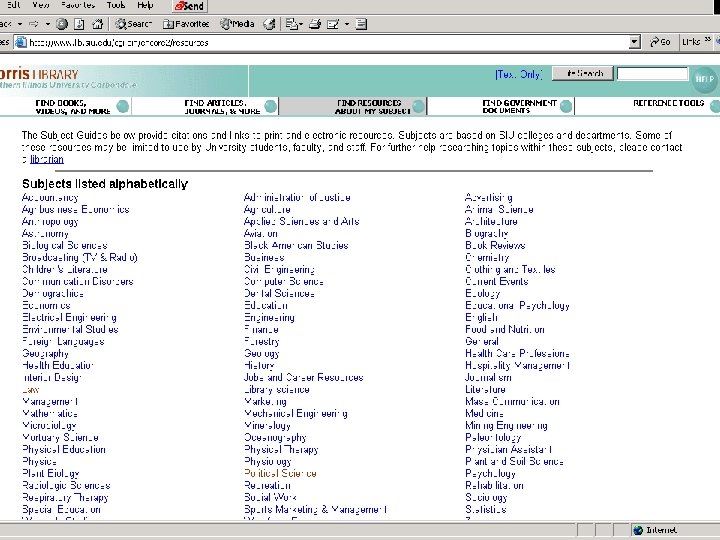Open the Health Care Professions link
The width and height of the screenshot is (720, 540).
pyautogui.click(x=517, y=353)
